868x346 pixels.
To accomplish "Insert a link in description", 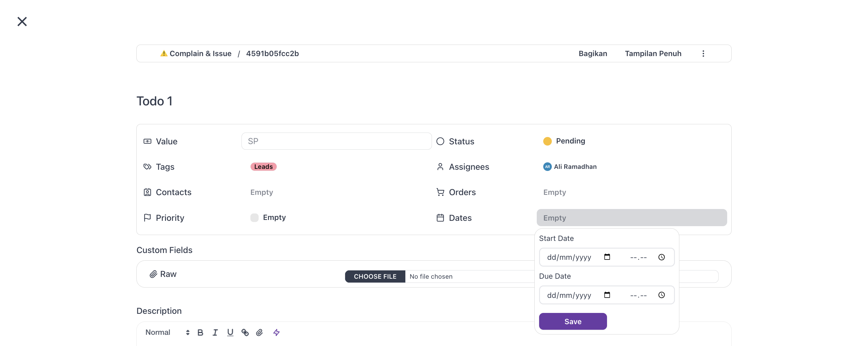I will 245,332.
